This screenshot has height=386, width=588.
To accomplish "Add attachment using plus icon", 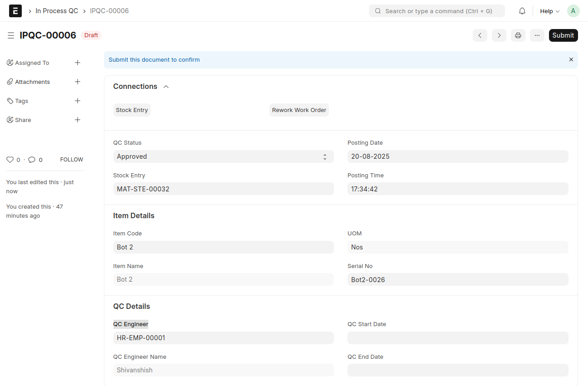I will coord(78,82).
